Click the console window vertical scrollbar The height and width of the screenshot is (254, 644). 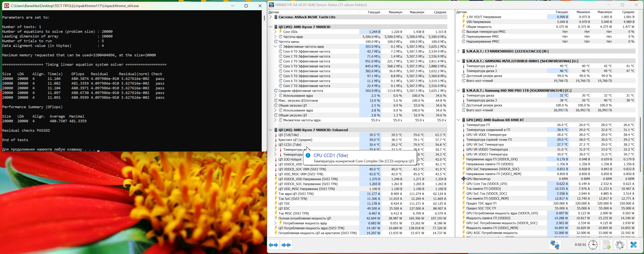click(x=264, y=18)
